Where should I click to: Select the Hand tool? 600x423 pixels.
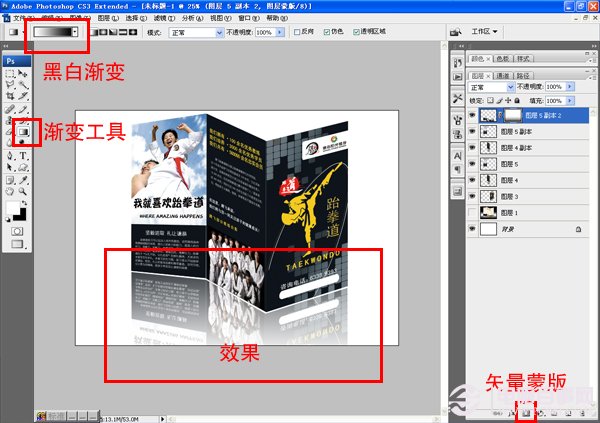10,191
